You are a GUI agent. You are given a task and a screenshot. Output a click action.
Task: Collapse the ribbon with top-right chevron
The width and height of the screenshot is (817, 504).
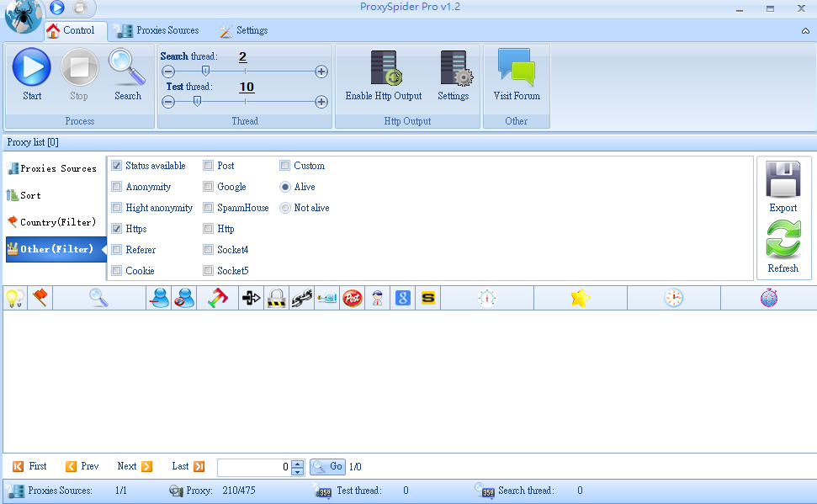(x=805, y=30)
